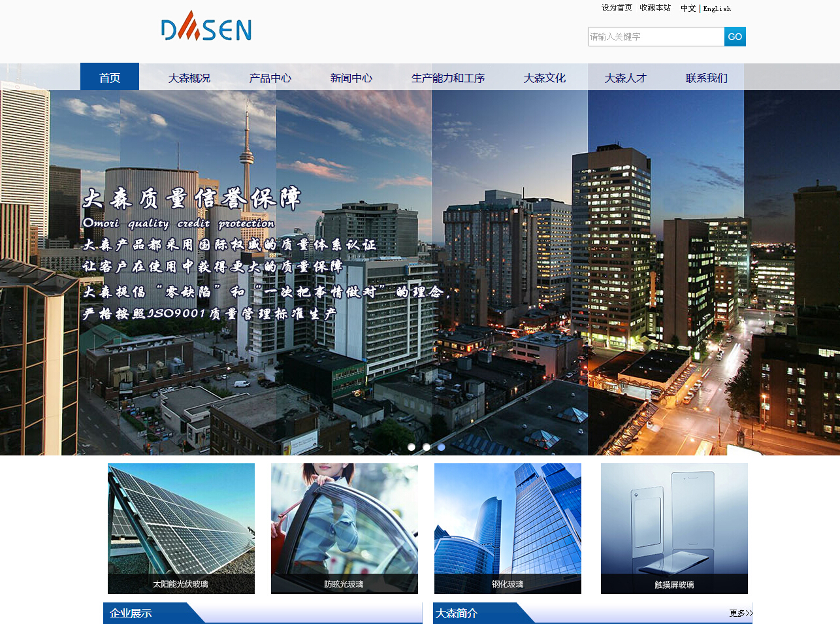The width and height of the screenshot is (840, 624).
Task: Open the 太阳能光伏玻璃 product thumbnail
Action: (x=181, y=528)
